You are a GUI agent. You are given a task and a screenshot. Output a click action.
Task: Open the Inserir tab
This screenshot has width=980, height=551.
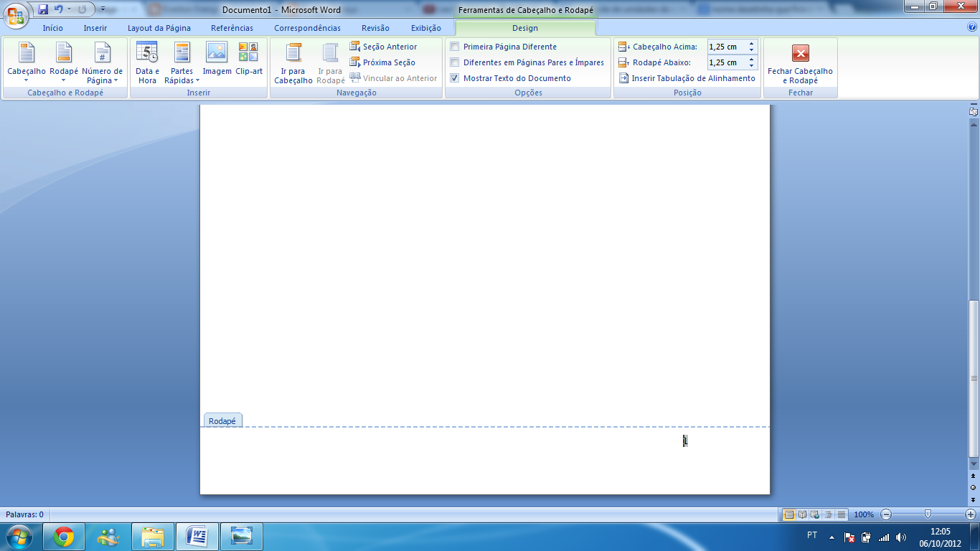click(95, 28)
